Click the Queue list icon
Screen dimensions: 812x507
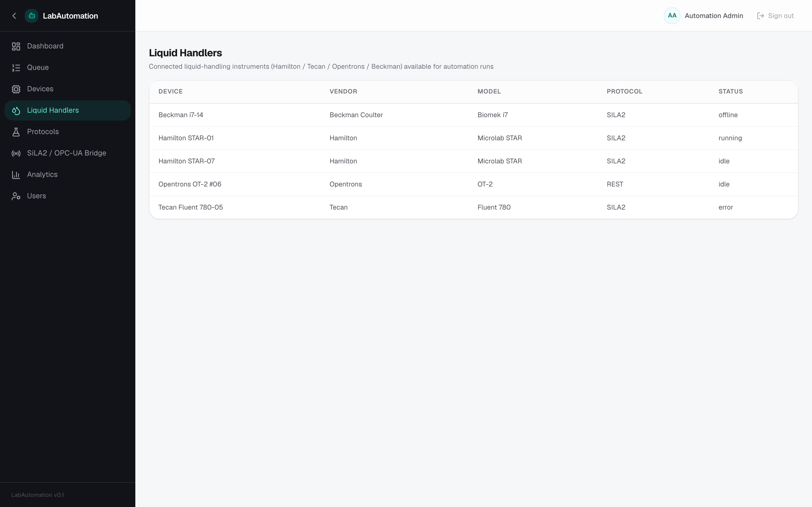pos(16,68)
